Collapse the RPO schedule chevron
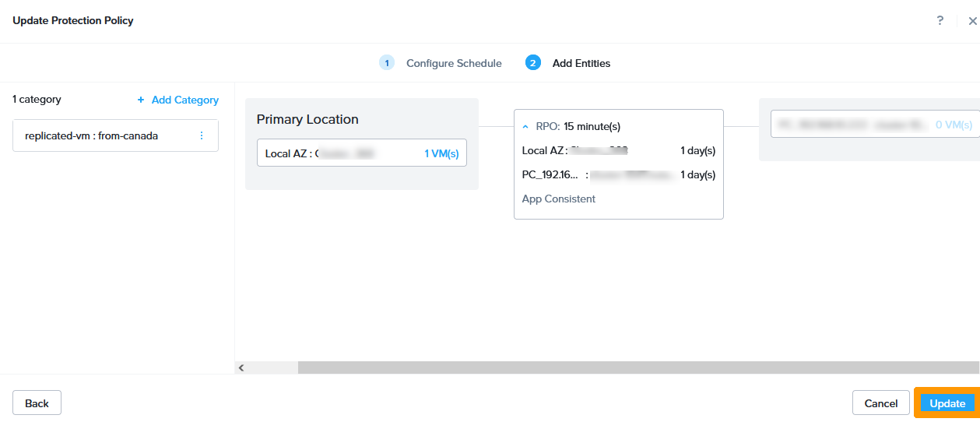Image resolution: width=980 pixels, height=422 pixels. coord(525,126)
